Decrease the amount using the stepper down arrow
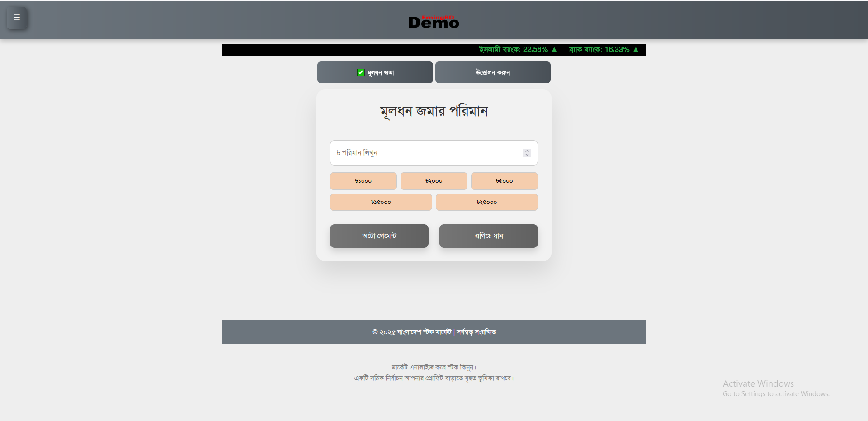The image size is (868, 421). (527, 155)
